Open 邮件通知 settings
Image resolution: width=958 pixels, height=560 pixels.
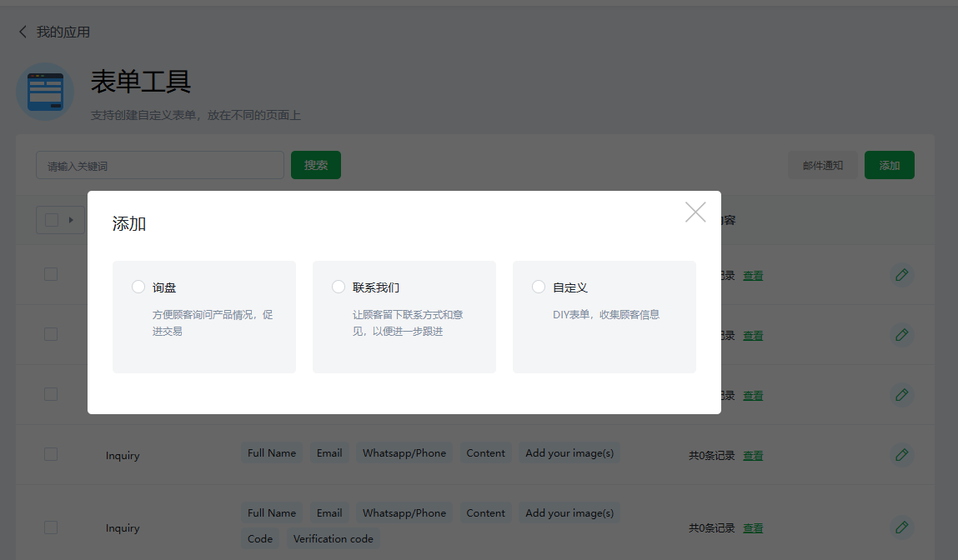(822, 165)
